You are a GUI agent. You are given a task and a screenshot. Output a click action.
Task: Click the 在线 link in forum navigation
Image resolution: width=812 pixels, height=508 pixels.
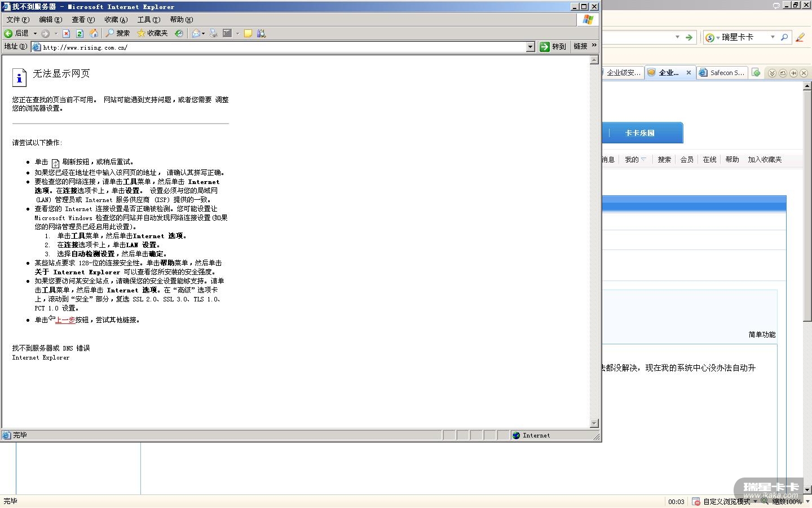click(709, 160)
